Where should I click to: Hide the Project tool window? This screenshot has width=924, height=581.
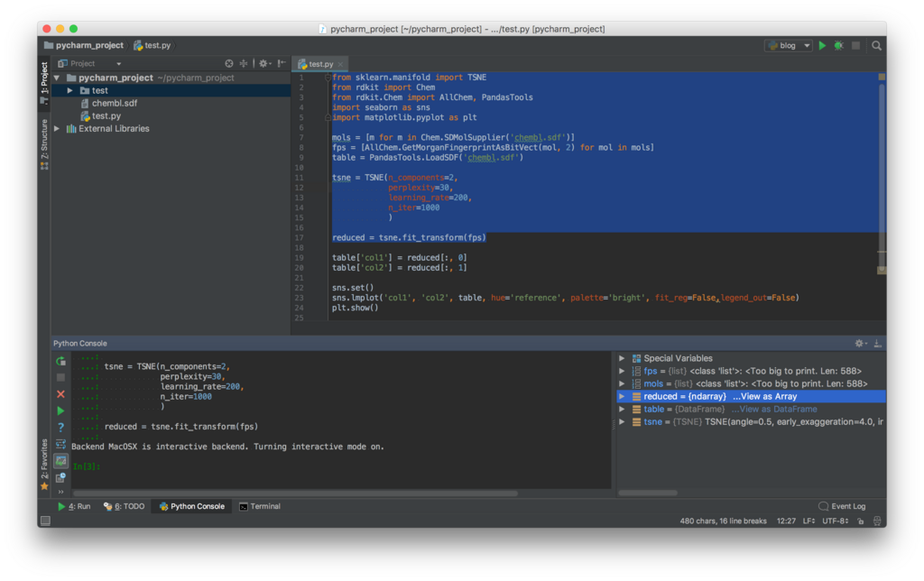pyautogui.click(x=282, y=63)
